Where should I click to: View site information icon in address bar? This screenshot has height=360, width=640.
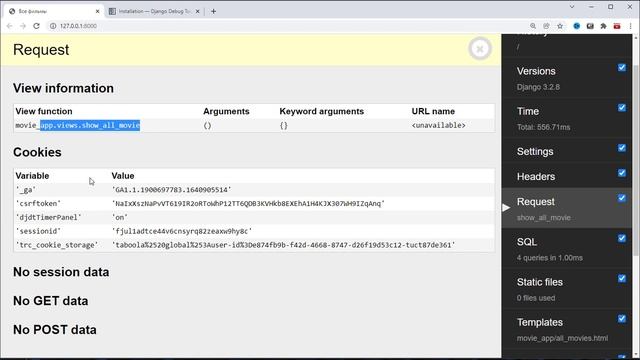pos(53,26)
